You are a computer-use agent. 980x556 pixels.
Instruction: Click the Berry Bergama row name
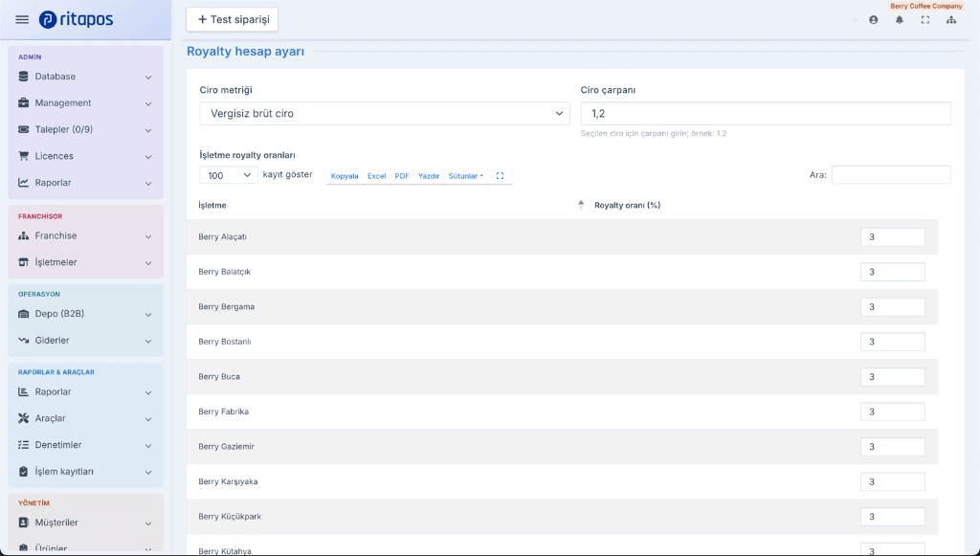pyautogui.click(x=226, y=307)
